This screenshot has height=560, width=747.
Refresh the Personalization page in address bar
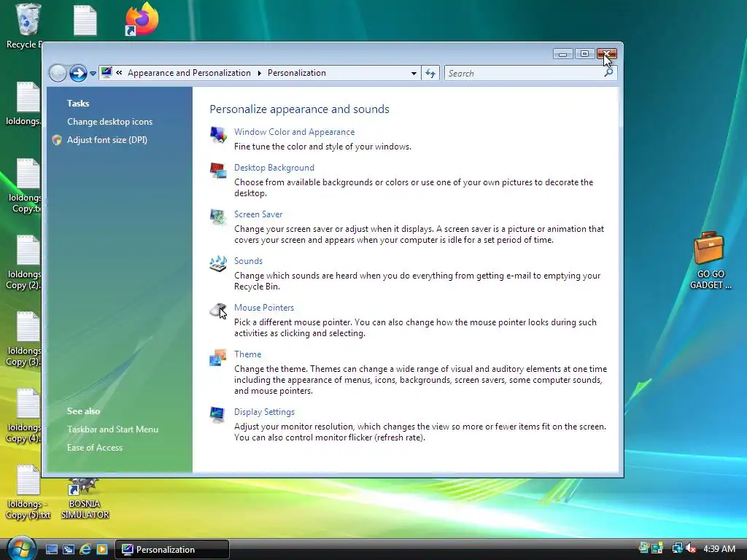(x=430, y=74)
